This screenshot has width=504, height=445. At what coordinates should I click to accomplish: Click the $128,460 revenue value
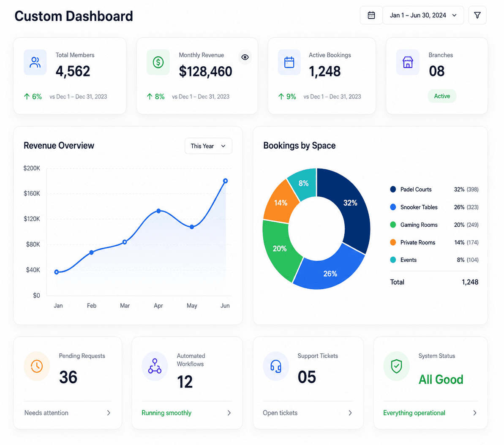[205, 71]
